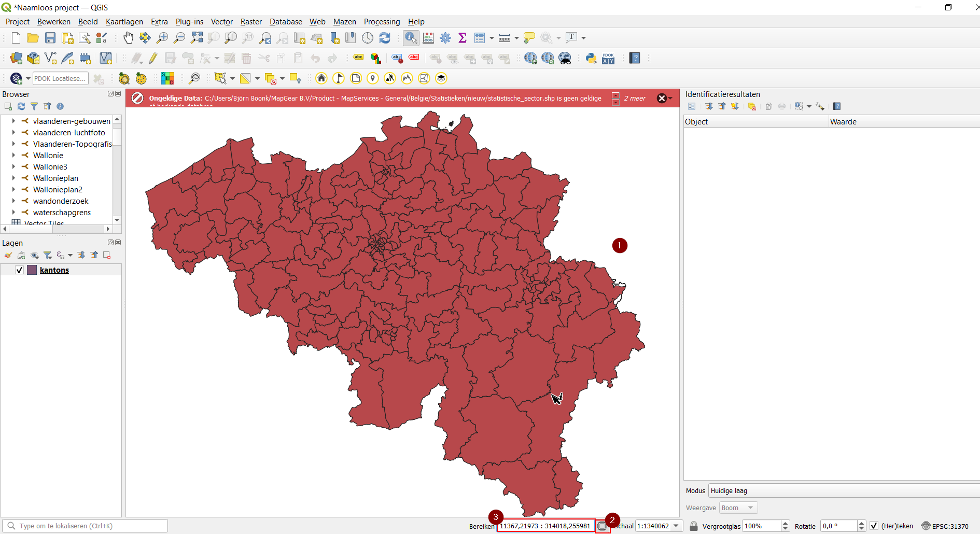Expand the waterschapgrens tree node
980x534 pixels.
[13, 212]
